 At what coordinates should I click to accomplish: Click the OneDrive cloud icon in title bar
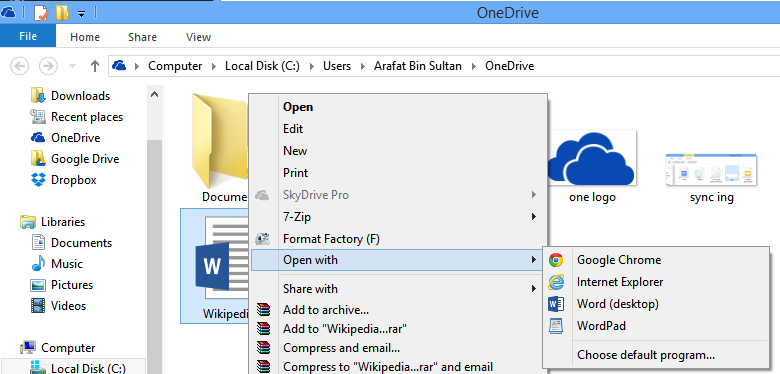8,12
